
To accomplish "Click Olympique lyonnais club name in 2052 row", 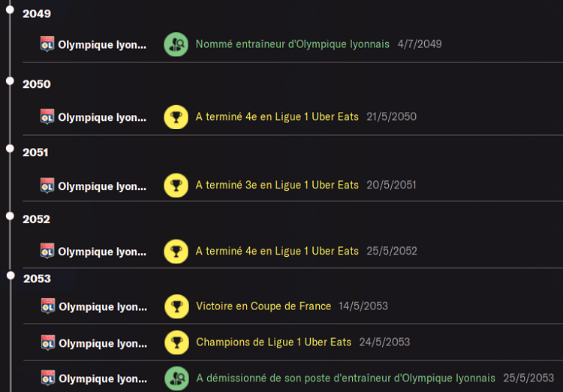I will (102, 252).
